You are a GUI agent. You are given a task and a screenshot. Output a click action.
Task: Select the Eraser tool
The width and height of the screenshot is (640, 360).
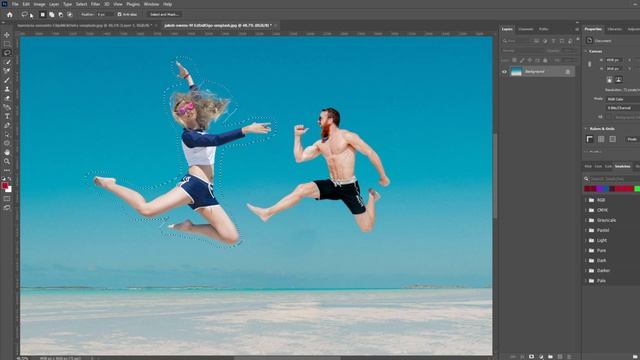pyautogui.click(x=7, y=98)
